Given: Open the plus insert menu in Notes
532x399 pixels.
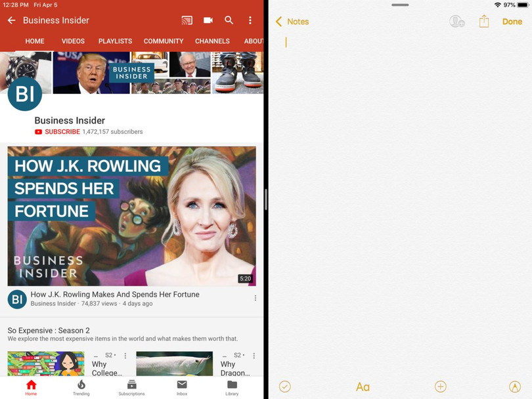Looking at the screenshot, I should coord(441,387).
